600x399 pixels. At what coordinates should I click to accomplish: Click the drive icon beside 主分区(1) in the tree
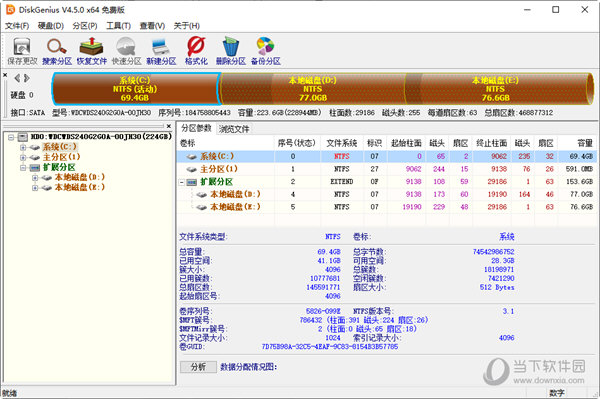(x=35, y=157)
